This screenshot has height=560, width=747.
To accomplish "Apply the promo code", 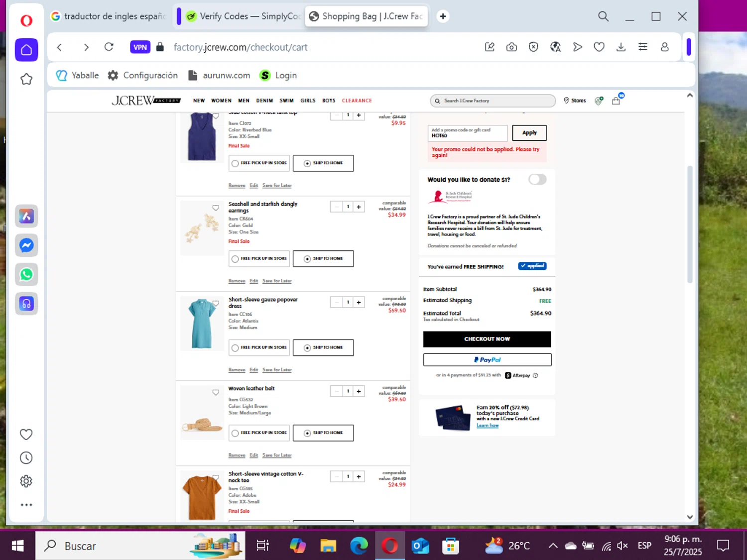I will [x=529, y=133].
